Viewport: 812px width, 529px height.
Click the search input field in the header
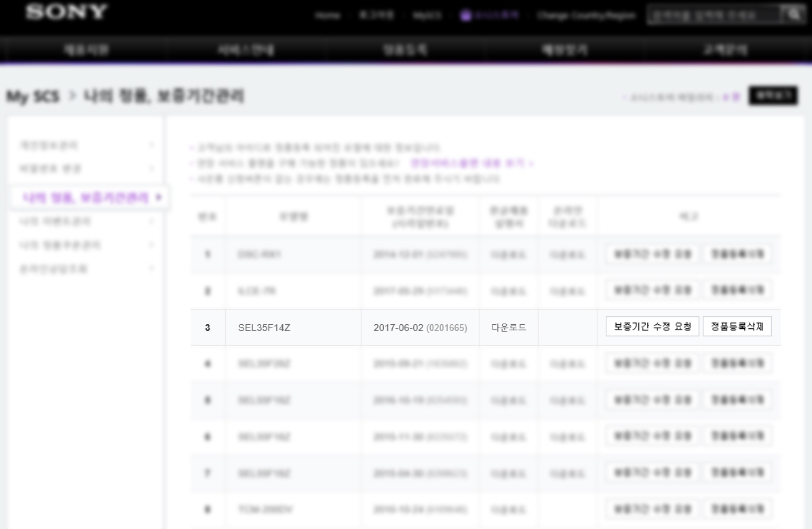point(712,14)
